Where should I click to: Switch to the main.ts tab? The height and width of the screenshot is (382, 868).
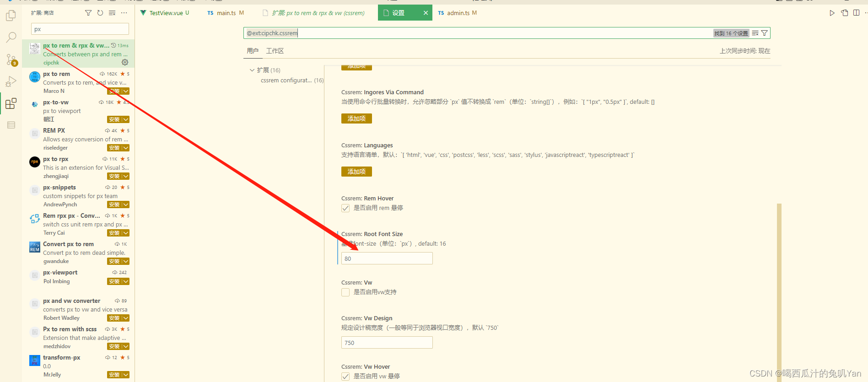pyautogui.click(x=226, y=13)
